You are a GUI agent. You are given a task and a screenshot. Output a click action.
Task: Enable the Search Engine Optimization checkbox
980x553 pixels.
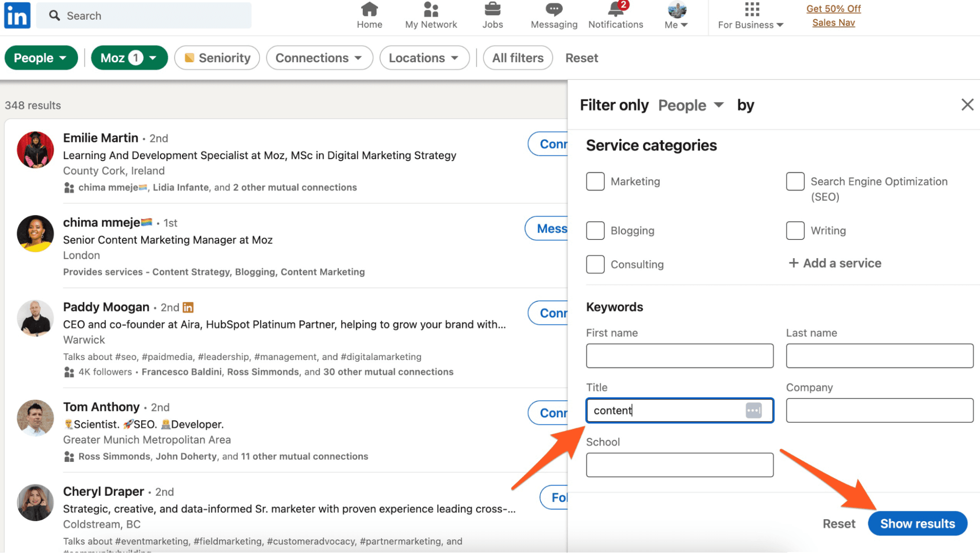tap(795, 182)
